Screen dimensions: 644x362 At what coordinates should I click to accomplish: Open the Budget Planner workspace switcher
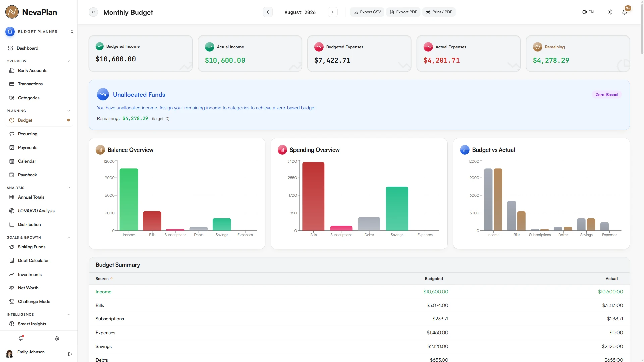[x=39, y=32]
